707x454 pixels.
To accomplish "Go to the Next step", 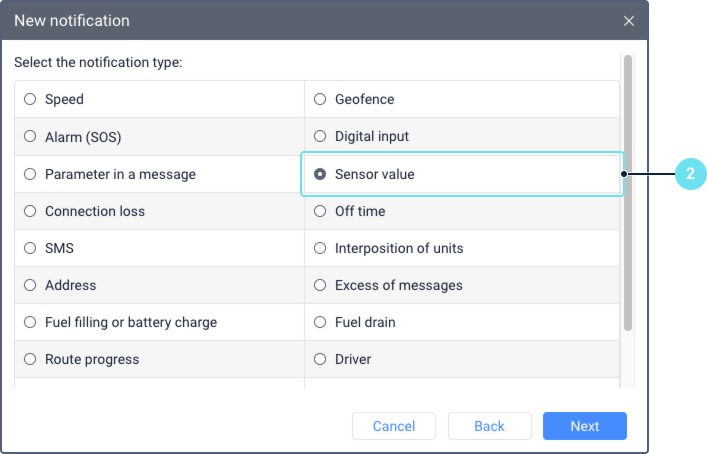I will click(585, 426).
